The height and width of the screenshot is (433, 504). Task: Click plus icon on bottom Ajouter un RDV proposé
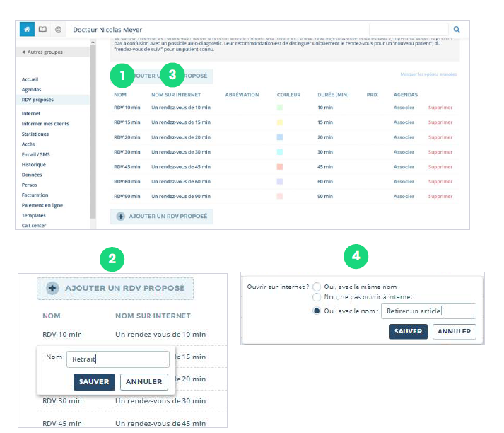point(120,216)
